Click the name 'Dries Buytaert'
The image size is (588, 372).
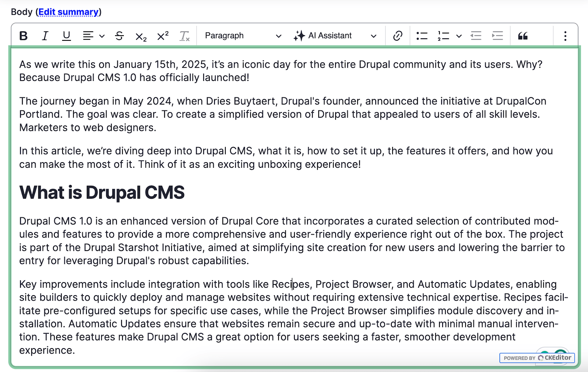240,101
